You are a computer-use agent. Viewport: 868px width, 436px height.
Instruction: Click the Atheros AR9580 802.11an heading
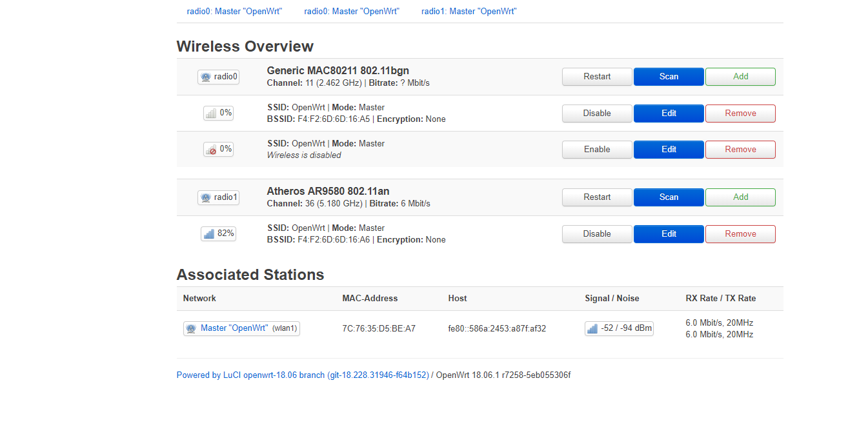[328, 192]
